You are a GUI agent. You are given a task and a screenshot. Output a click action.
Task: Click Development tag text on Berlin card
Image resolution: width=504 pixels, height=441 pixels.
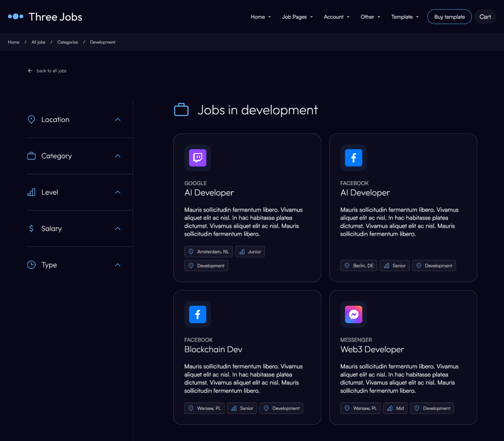pos(438,266)
